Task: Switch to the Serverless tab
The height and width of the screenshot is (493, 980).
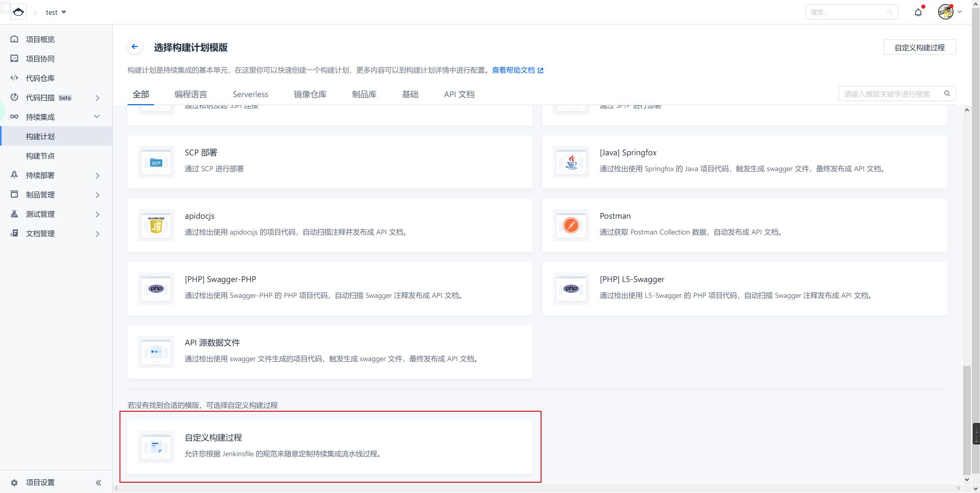Action: click(250, 94)
